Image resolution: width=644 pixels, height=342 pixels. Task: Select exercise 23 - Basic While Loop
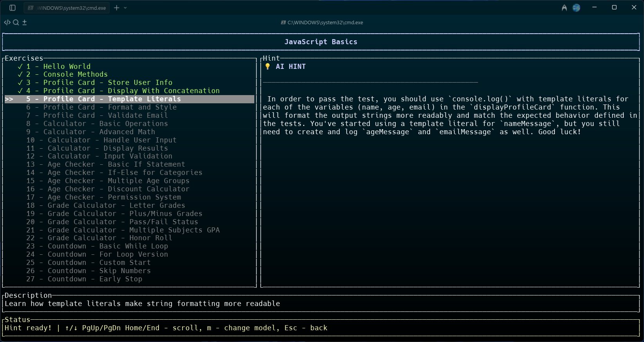(x=130, y=246)
